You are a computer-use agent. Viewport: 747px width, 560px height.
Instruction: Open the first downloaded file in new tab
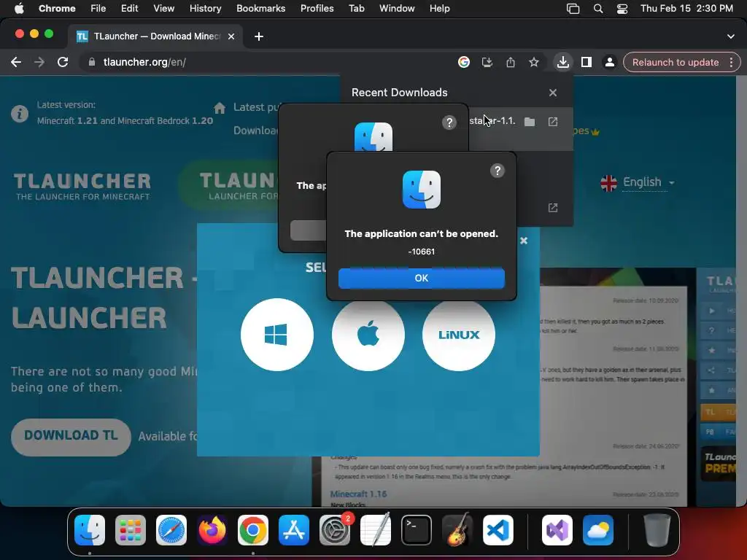553,122
